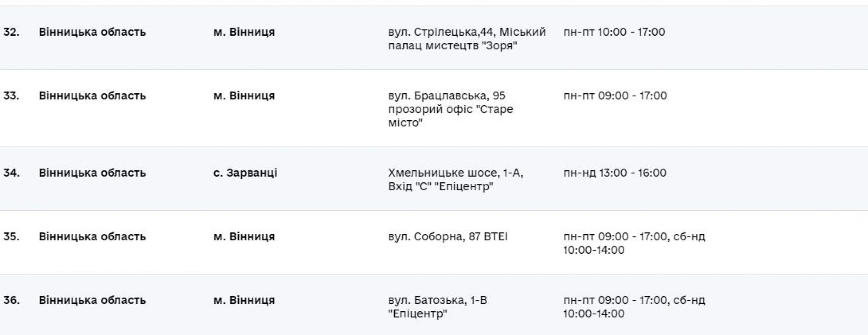Click the hours cell in row 35
The height and width of the screenshot is (335, 868).
pyautogui.click(x=633, y=243)
